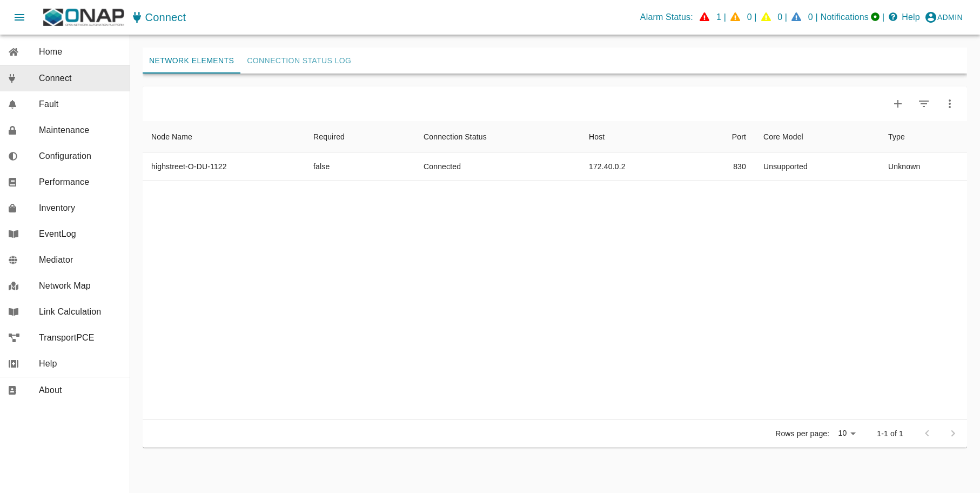
Task: Go to Fault in the sidebar
Action: point(49,104)
